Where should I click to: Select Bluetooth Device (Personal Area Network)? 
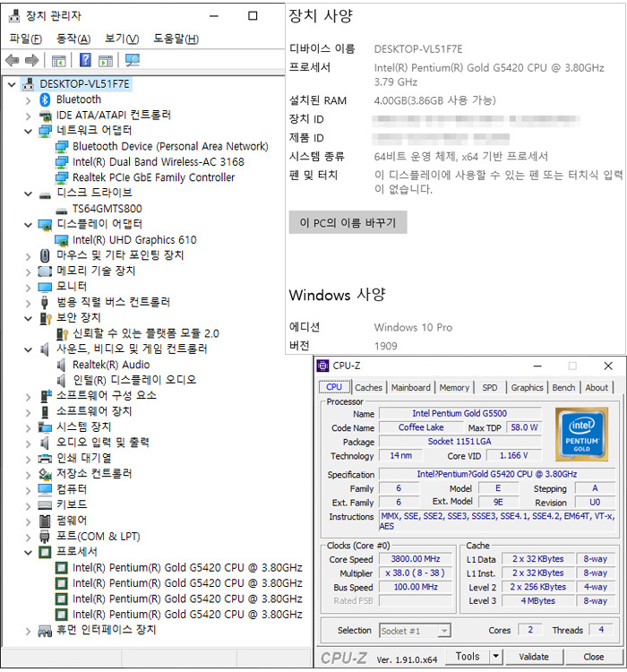(x=170, y=147)
